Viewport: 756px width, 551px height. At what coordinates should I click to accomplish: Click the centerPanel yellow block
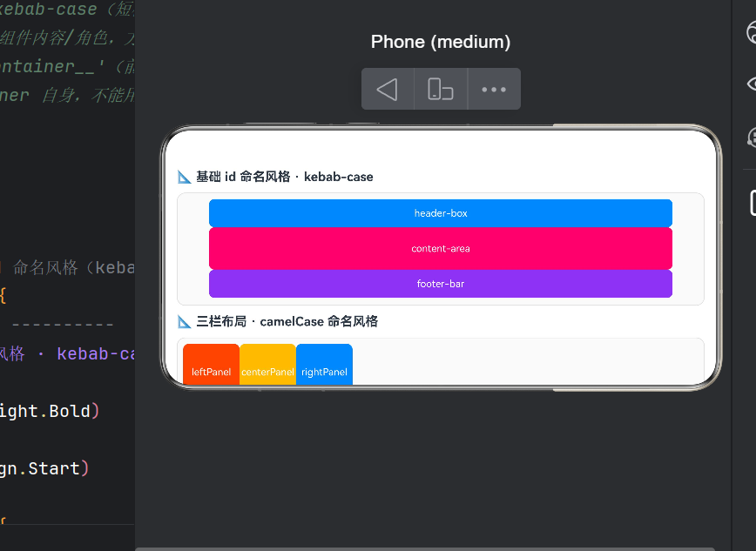point(267,365)
